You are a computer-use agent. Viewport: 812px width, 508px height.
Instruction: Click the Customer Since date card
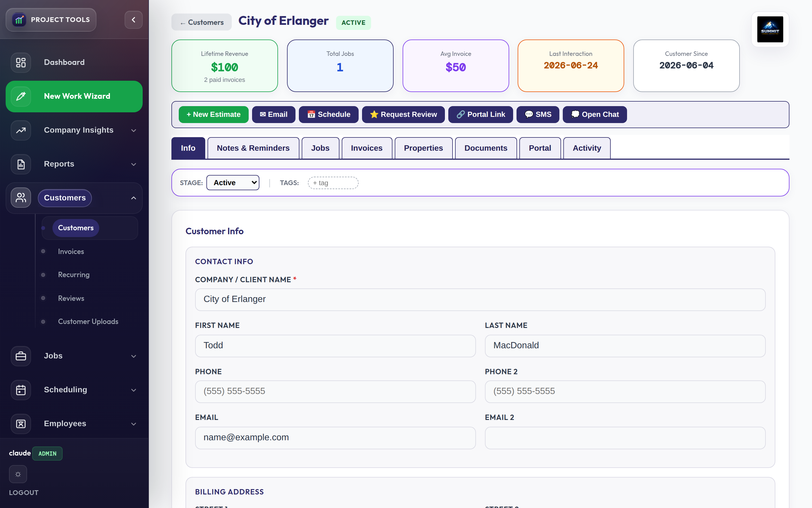686,66
